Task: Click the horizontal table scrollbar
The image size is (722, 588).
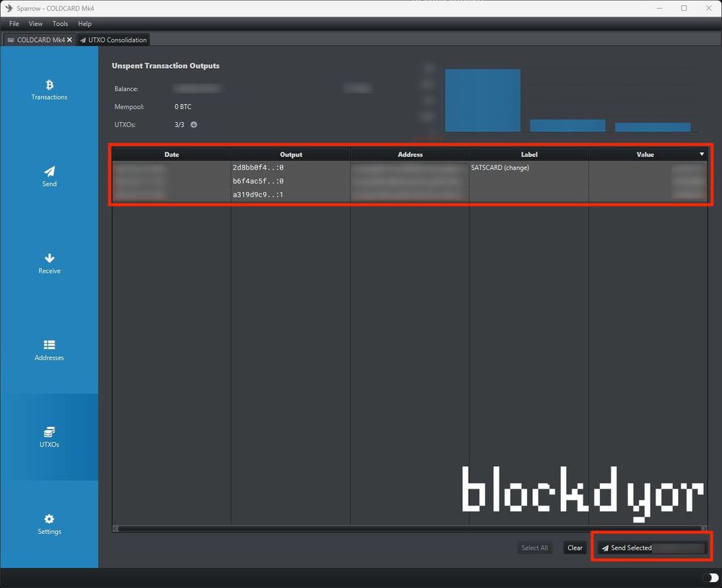Action: tap(409, 529)
